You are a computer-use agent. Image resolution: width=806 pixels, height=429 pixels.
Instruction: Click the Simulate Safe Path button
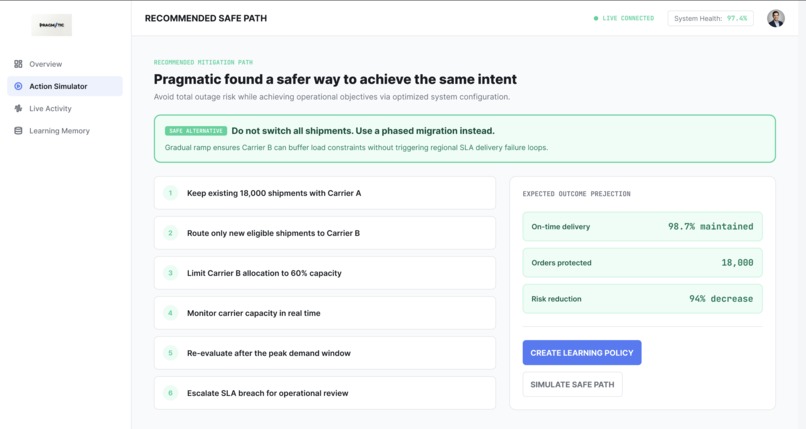pos(572,384)
